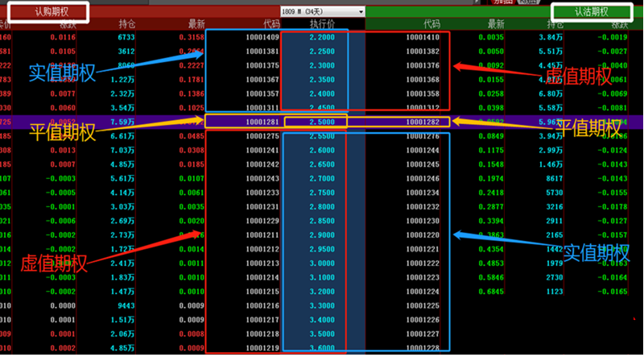Click put latest price 0.1175
The height and width of the screenshot is (357, 644).
(491, 150)
